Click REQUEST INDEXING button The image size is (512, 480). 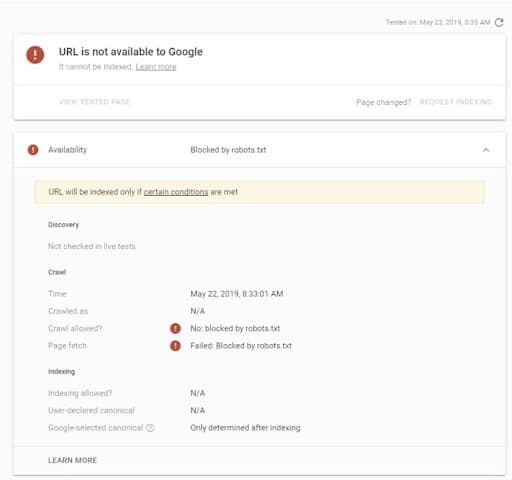point(456,102)
